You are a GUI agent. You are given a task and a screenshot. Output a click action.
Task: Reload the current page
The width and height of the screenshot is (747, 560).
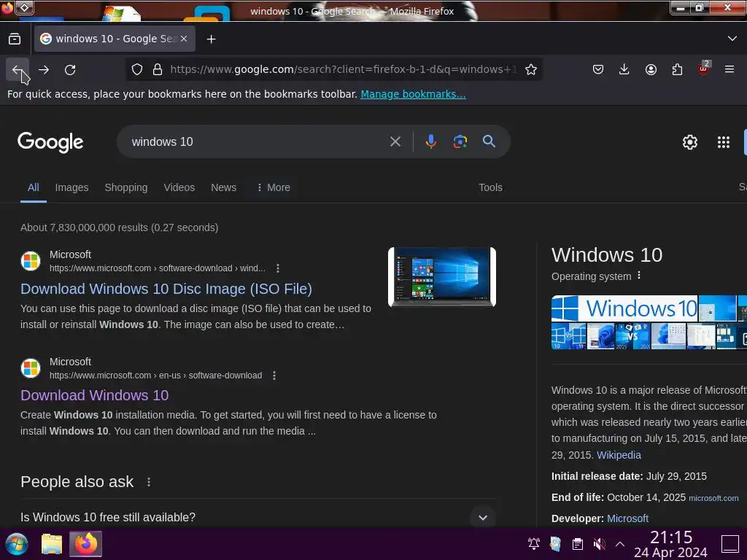coord(70,70)
